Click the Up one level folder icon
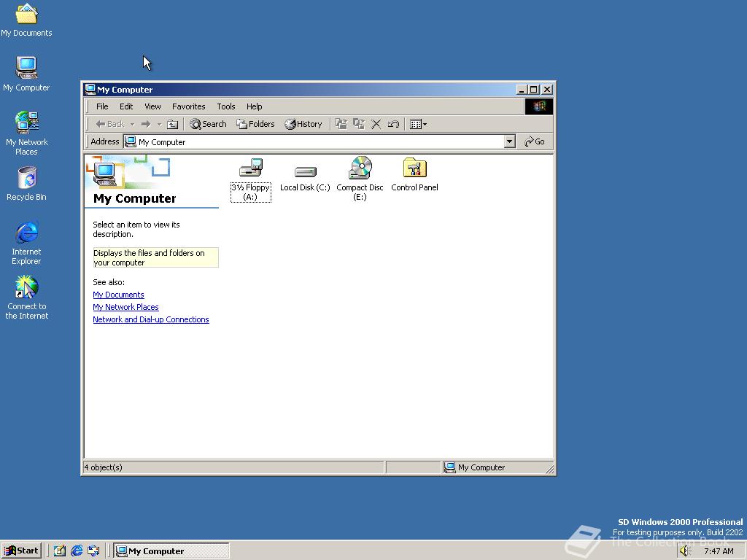 click(x=172, y=124)
